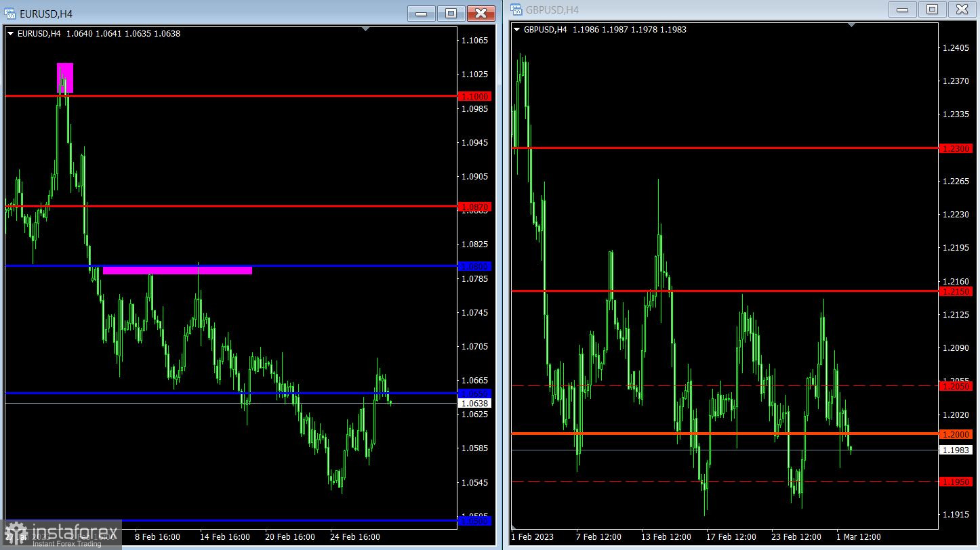The width and height of the screenshot is (980, 550).
Task: Click the 1.2335 value on GBPUSD price axis
Action: point(956,114)
